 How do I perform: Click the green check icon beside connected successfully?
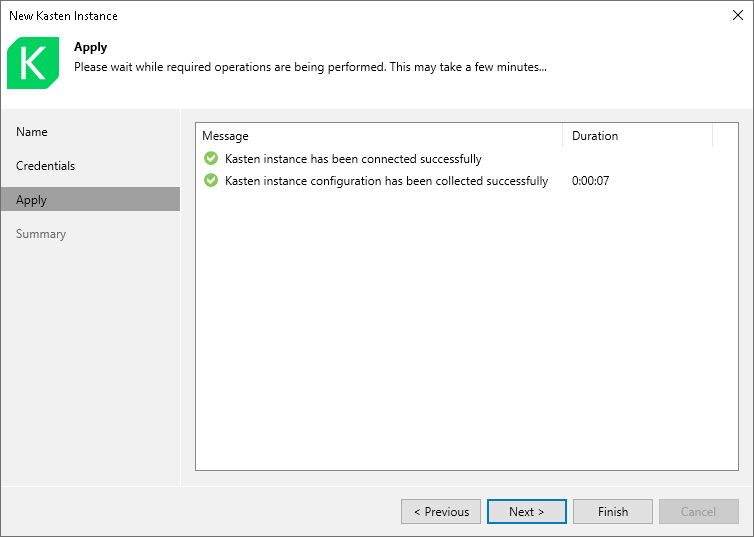point(211,158)
